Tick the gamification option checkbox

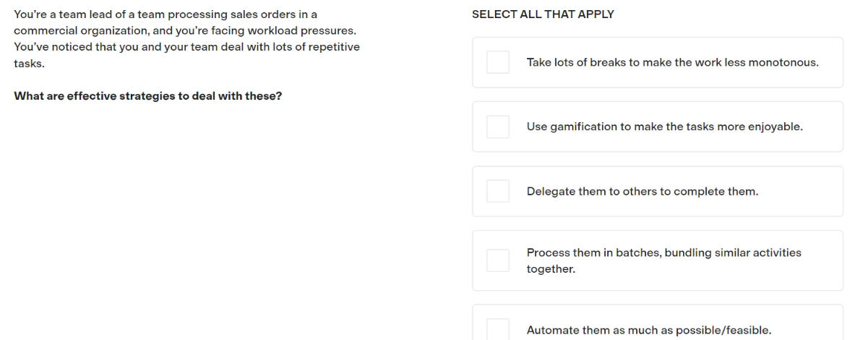click(498, 127)
